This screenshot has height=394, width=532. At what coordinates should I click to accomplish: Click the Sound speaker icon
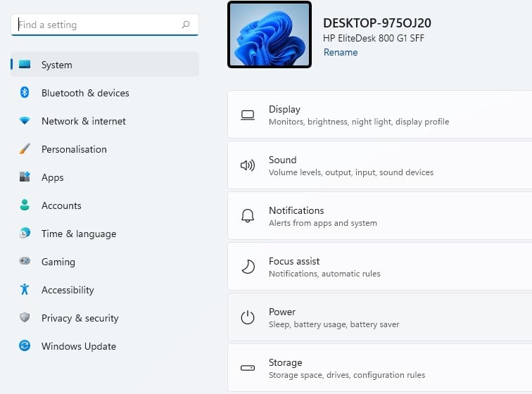[x=248, y=165]
